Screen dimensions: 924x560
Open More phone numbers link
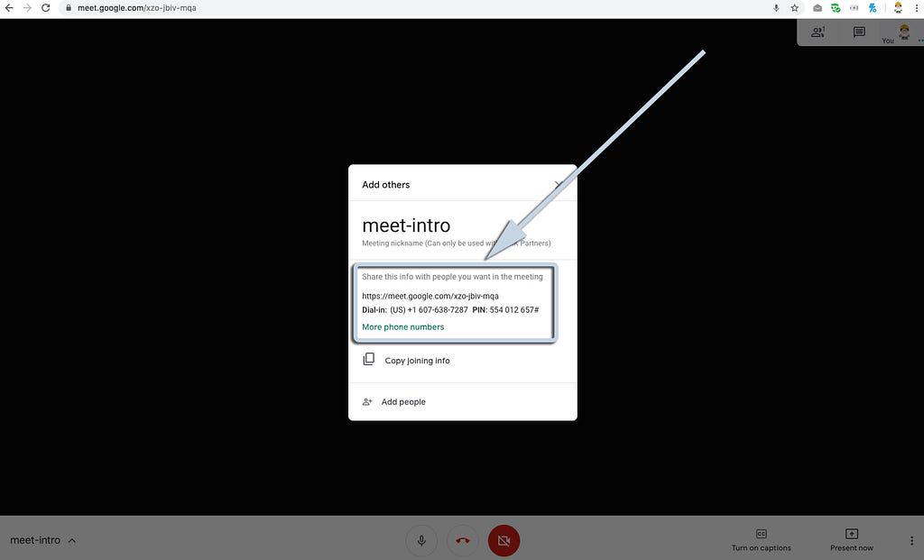[402, 327]
